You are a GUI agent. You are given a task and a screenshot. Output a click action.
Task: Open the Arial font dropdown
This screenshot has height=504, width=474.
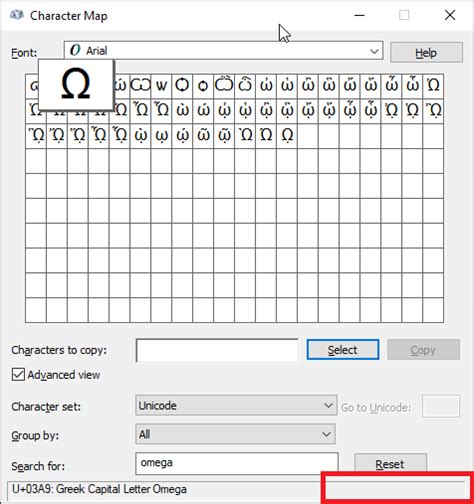click(x=223, y=51)
